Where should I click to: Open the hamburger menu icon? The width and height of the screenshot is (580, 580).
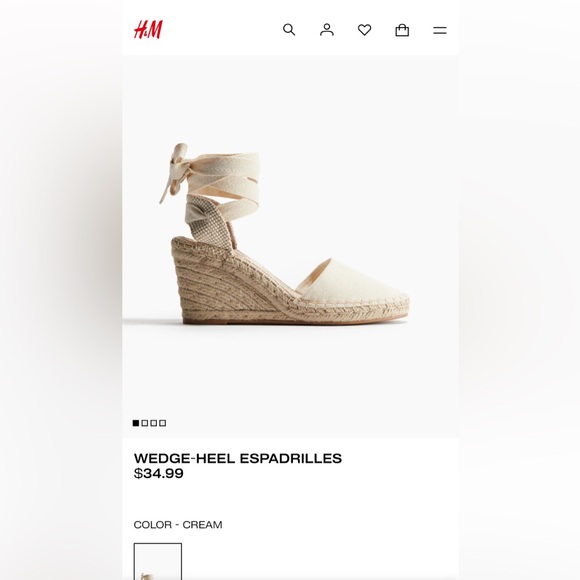440,30
